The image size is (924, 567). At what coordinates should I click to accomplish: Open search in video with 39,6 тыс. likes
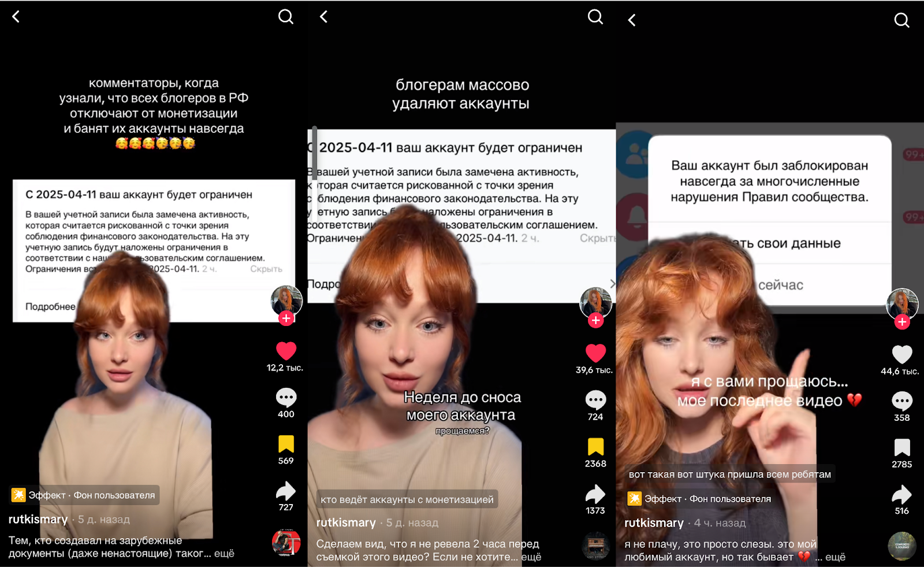(595, 17)
